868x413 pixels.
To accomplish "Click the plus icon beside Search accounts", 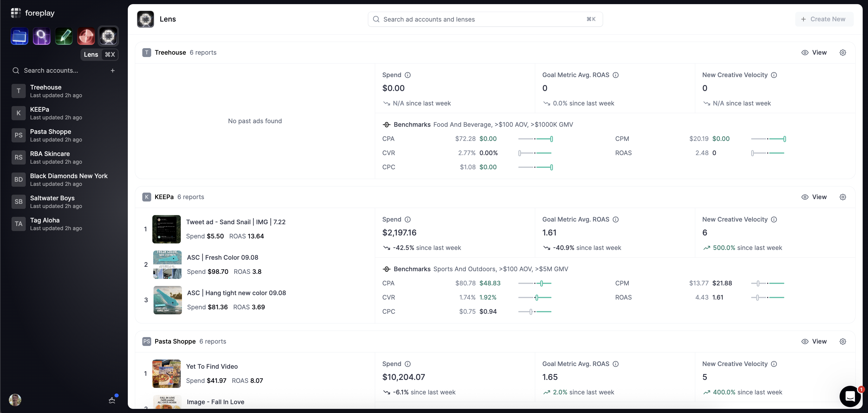I will [112, 71].
